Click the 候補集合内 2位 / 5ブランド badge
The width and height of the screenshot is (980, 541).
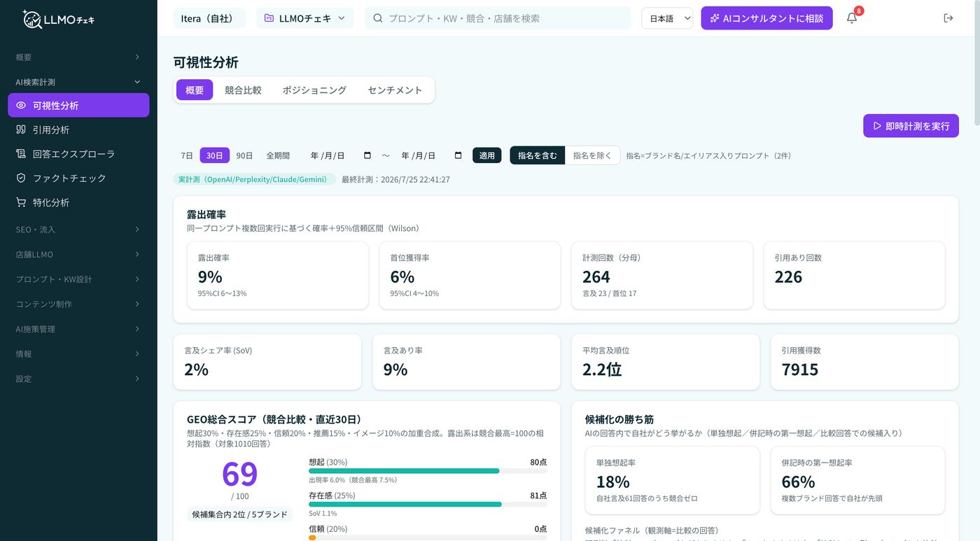click(x=240, y=514)
